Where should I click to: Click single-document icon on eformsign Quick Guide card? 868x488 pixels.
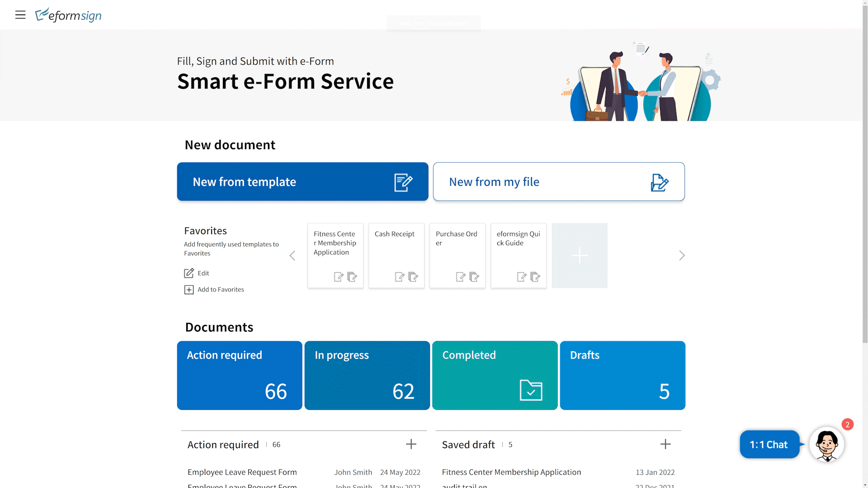pos(522,277)
